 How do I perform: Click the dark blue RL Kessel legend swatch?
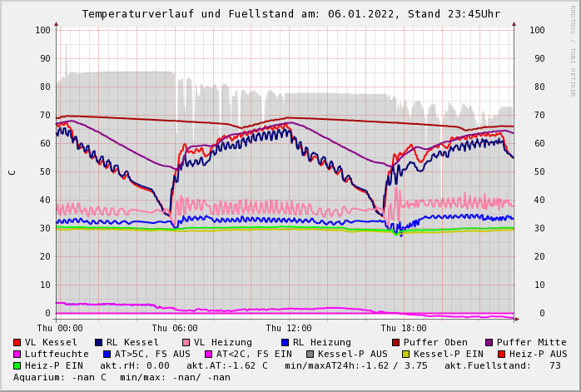99,342
